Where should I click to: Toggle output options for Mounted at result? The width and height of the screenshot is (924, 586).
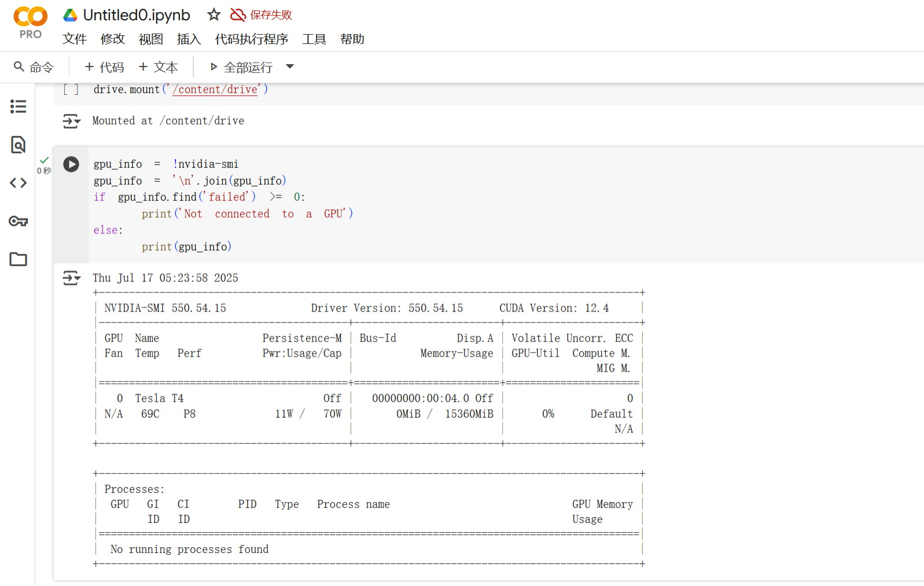[x=72, y=121]
